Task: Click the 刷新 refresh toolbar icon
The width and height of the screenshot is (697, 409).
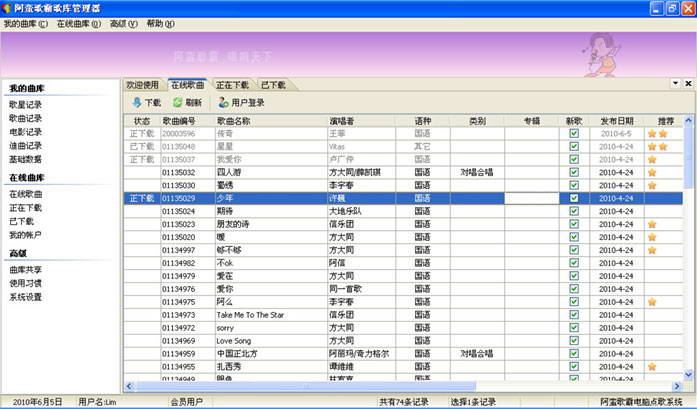Action: tap(177, 102)
